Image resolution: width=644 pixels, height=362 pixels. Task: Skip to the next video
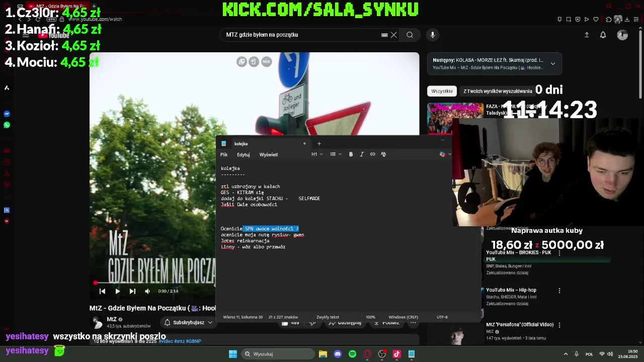click(132, 291)
